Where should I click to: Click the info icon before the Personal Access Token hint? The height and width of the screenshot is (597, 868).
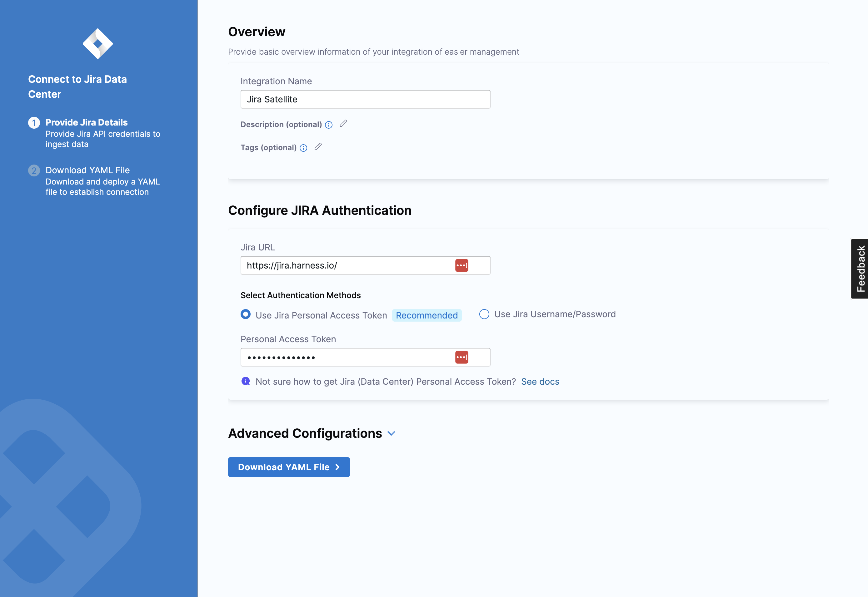tap(245, 381)
